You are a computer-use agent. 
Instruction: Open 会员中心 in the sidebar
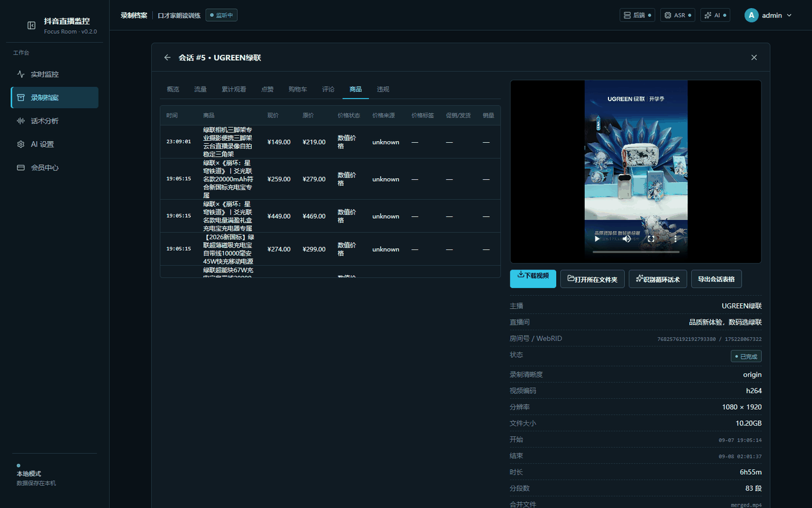55,167
